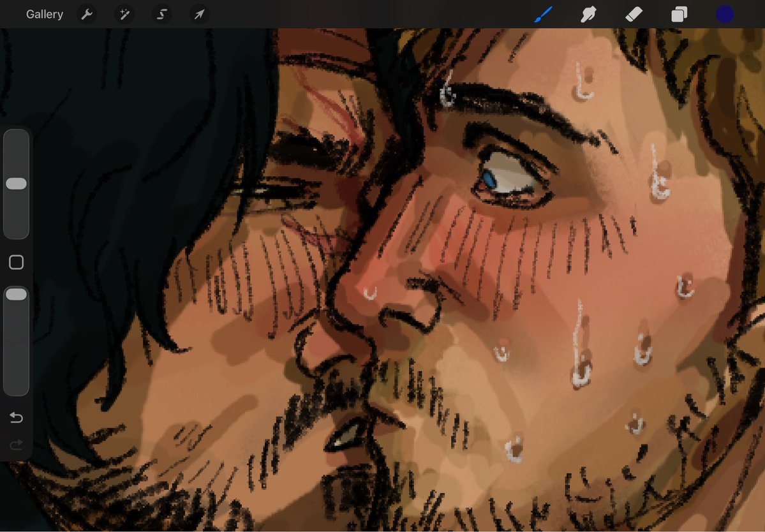Redo the last undone action

pos(16,444)
